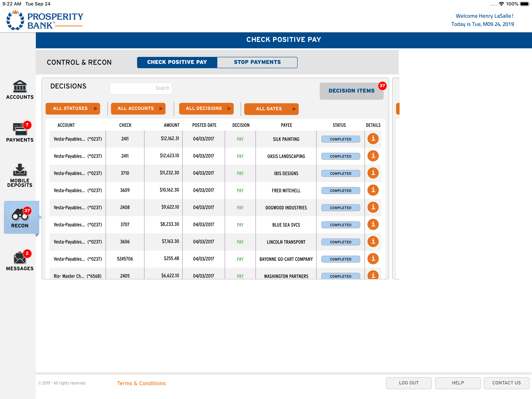View details for Ibis Designs check
This screenshot has height=399, width=532.
pos(373,173)
